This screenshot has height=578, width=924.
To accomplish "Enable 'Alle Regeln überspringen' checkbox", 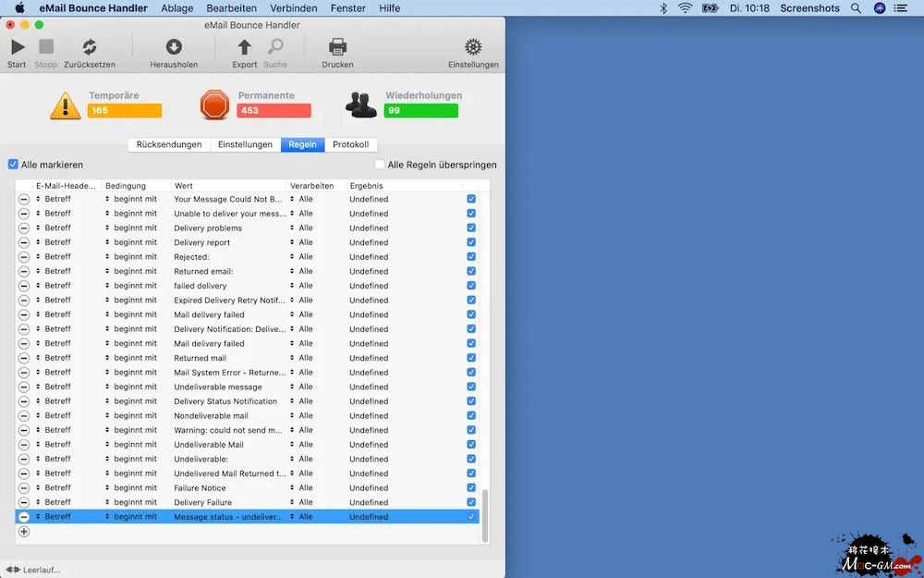I will coord(380,165).
